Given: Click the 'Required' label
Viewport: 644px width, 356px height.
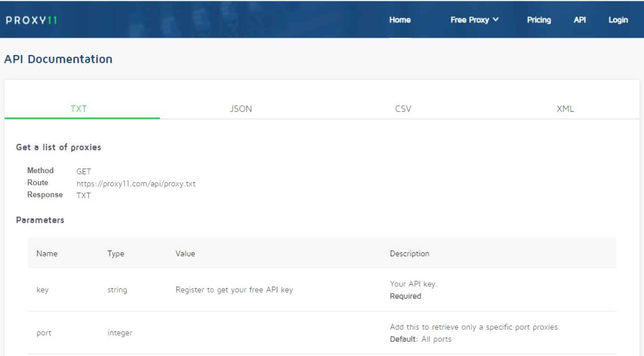Looking at the screenshot, I should [405, 296].
